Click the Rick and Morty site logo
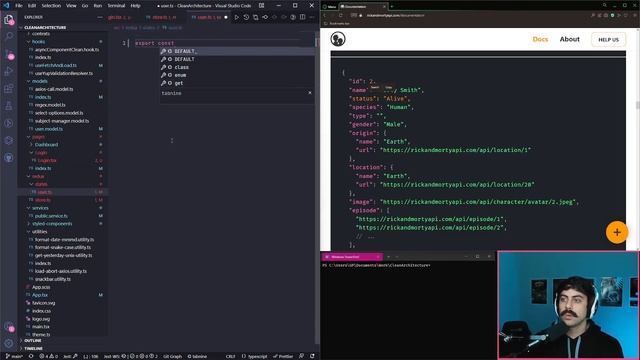Image resolution: width=640 pixels, height=360 pixels. pyautogui.click(x=338, y=39)
